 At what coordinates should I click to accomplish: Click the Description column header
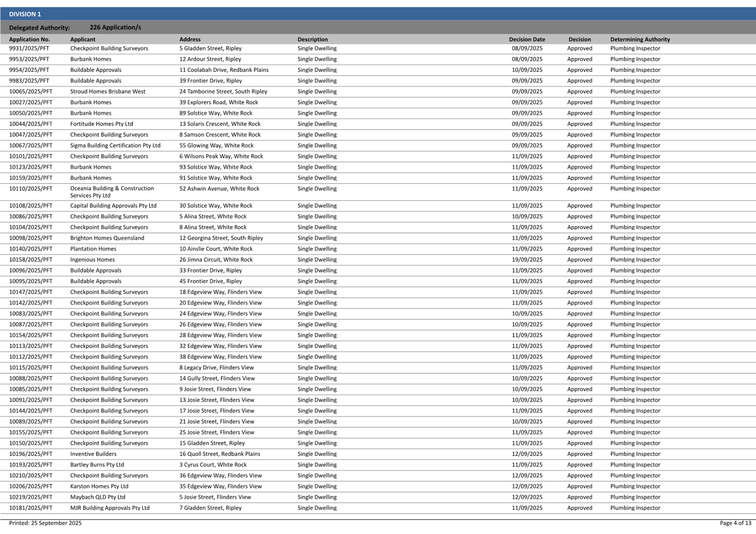(313, 39)
